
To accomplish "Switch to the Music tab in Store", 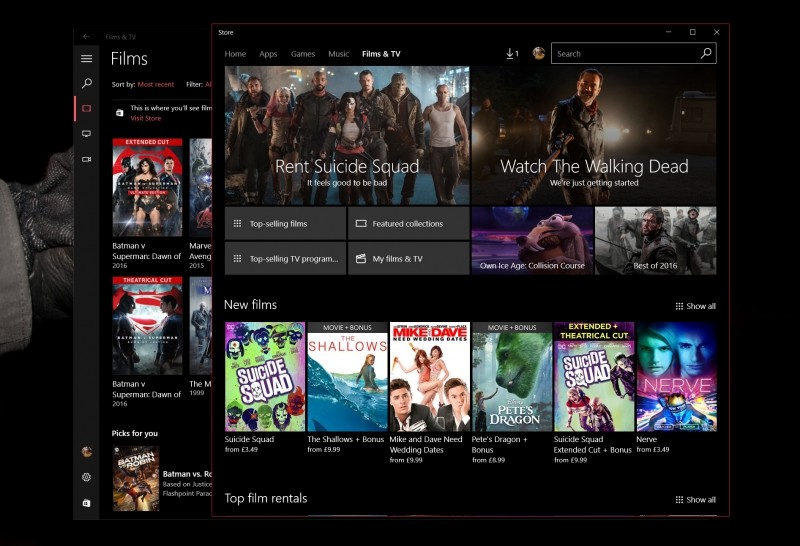I will coord(339,54).
